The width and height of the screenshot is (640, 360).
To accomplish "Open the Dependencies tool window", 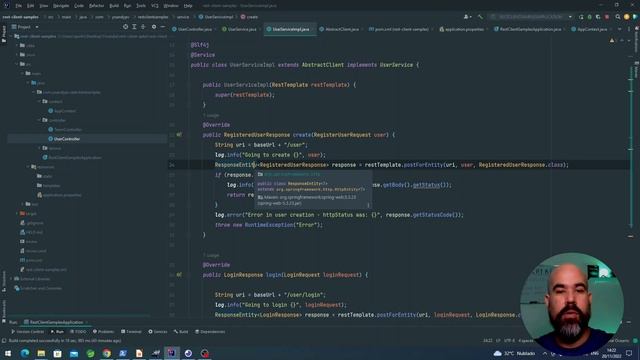I will [210, 331].
